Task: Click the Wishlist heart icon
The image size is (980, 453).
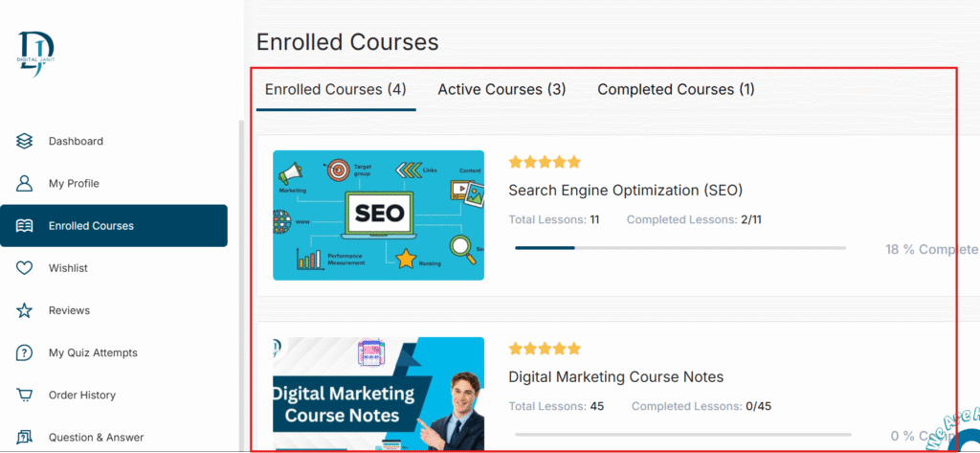Action: coord(25,268)
